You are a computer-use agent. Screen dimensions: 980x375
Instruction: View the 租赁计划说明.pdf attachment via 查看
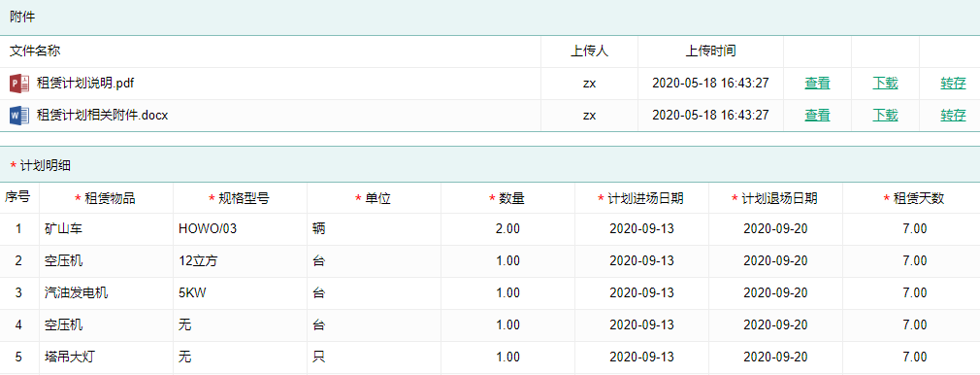click(818, 84)
